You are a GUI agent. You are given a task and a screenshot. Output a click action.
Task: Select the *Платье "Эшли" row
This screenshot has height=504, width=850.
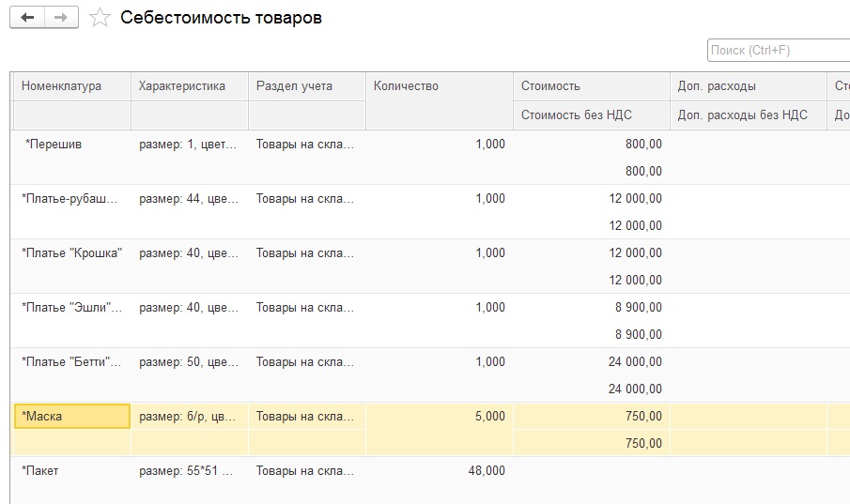point(71,308)
